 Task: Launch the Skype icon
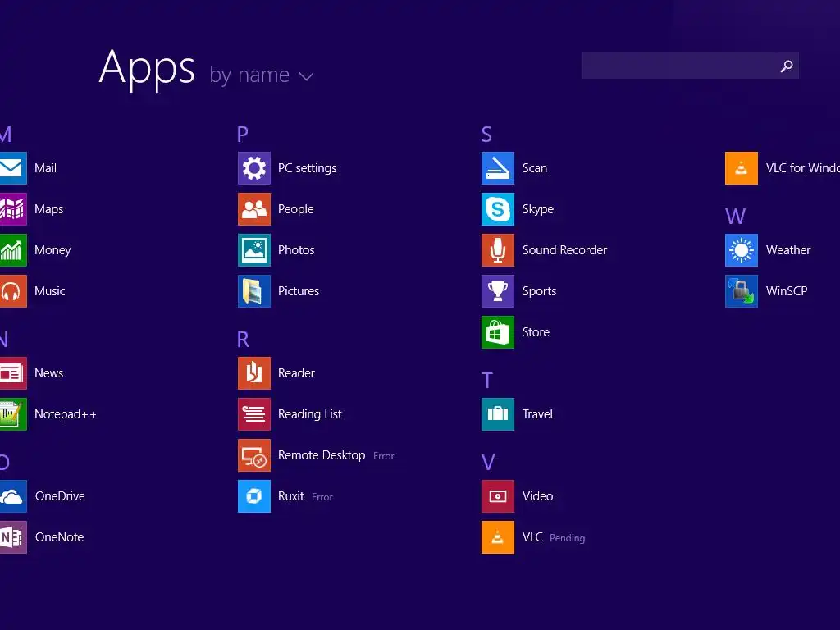click(498, 209)
